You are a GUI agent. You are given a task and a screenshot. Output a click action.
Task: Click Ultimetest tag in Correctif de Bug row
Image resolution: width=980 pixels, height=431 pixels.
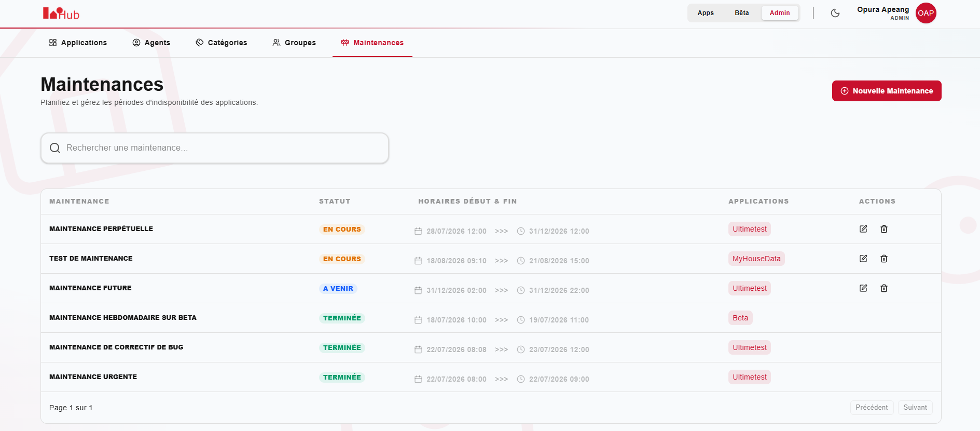coord(750,347)
